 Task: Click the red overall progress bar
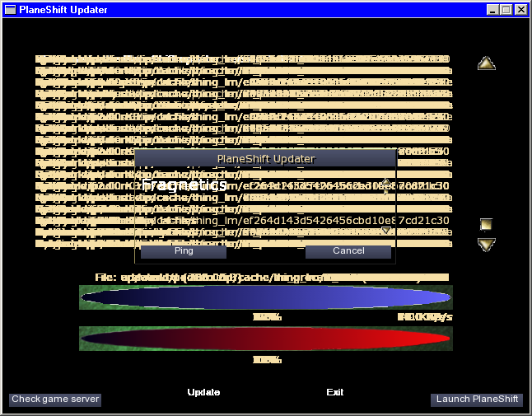265,339
